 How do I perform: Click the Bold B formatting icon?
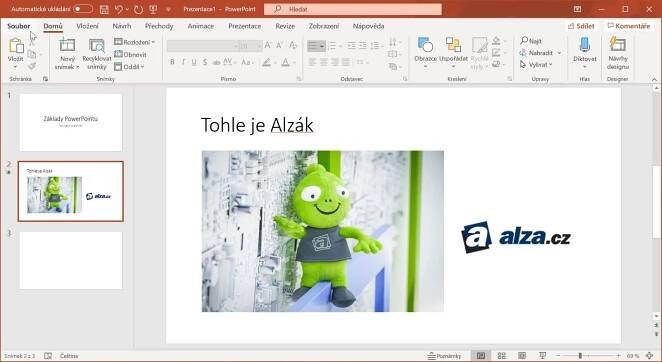[172, 63]
